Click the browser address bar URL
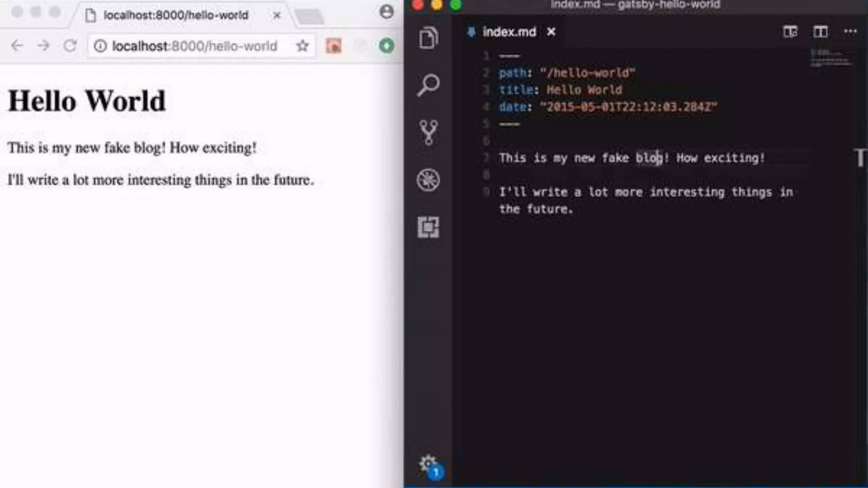The height and width of the screenshot is (488, 868). pos(195,46)
